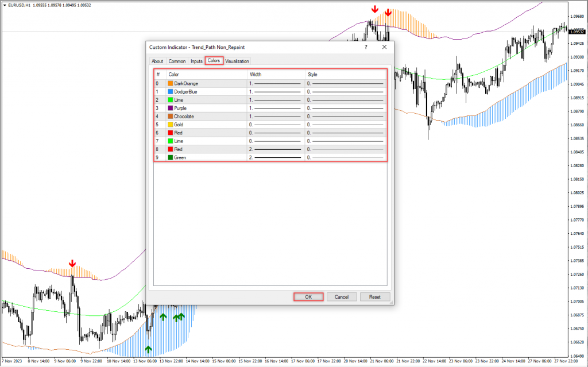Click the Reset button

coord(375,297)
